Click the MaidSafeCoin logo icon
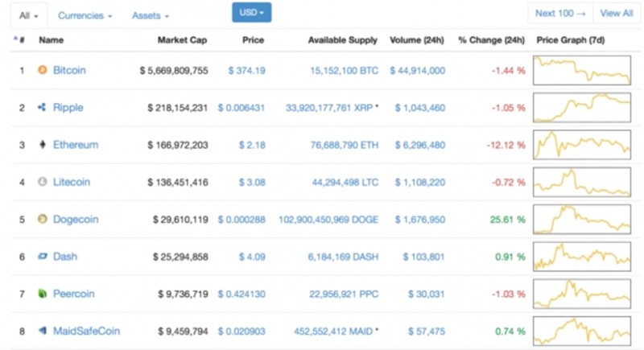The image size is (644, 350). (43, 331)
